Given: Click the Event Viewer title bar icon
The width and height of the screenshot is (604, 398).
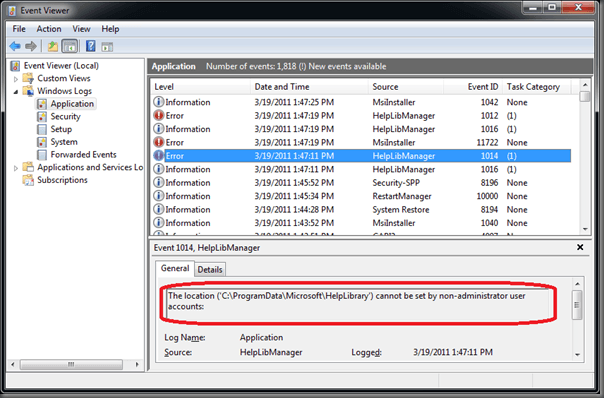Looking at the screenshot, I should pyautogui.click(x=12, y=10).
